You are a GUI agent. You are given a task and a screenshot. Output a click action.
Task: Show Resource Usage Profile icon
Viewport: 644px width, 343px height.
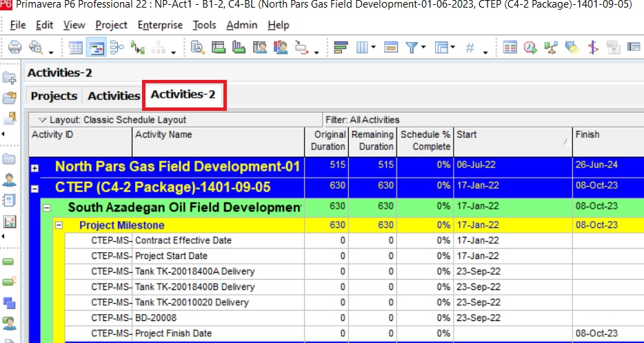tap(281, 48)
